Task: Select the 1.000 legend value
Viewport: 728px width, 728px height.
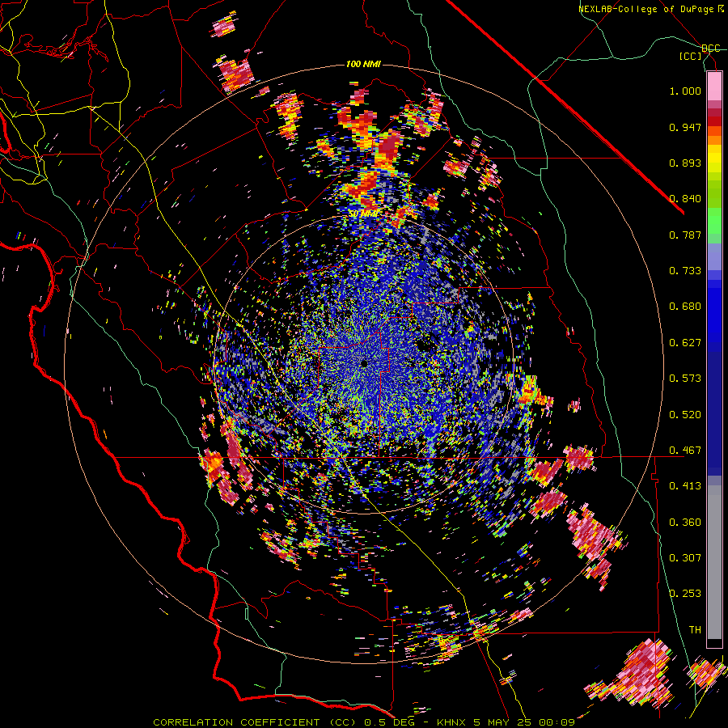Action: click(685, 91)
